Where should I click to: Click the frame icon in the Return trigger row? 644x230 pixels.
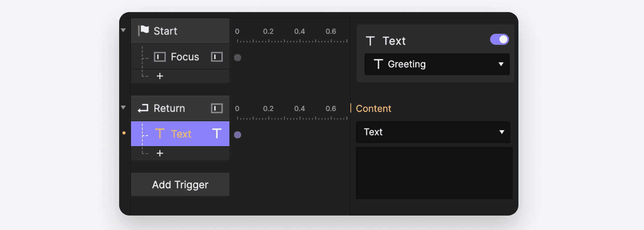pyautogui.click(x=217, y=108)
